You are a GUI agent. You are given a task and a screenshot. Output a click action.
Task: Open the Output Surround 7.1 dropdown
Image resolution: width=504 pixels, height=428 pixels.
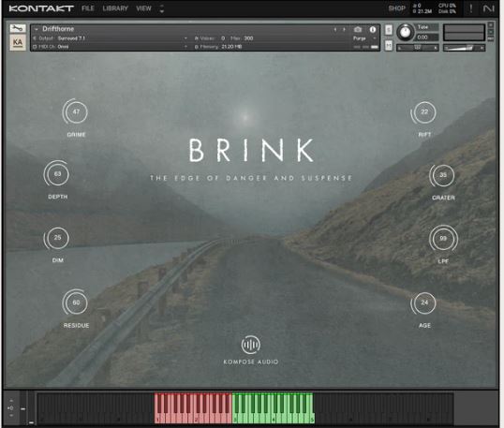111,38
